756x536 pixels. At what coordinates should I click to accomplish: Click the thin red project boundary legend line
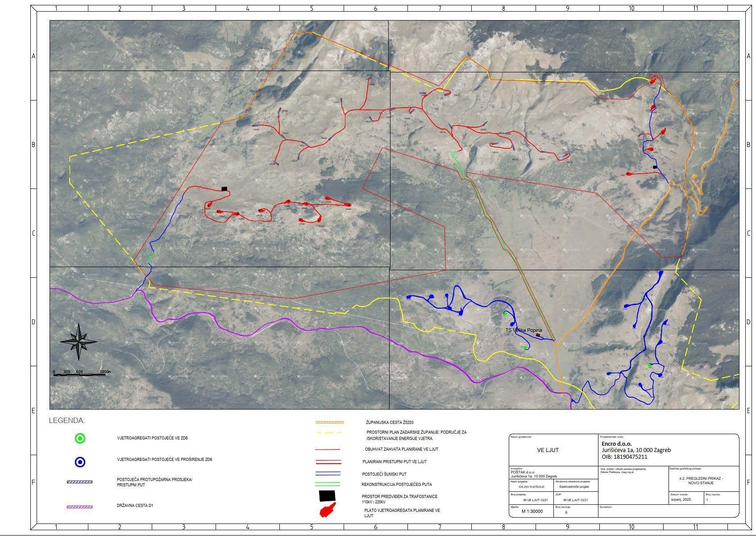click(328, 449)
